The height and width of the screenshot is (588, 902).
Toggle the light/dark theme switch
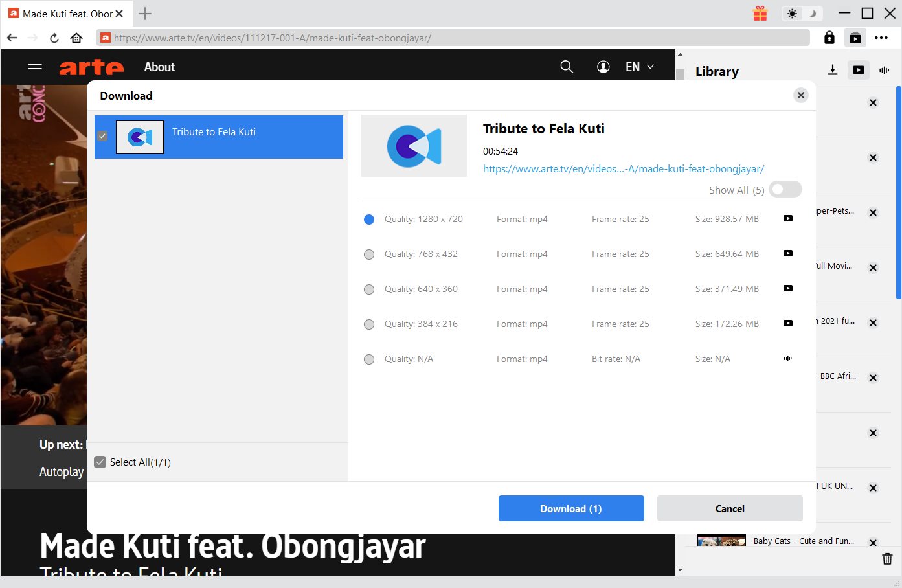tap(802, 14)
